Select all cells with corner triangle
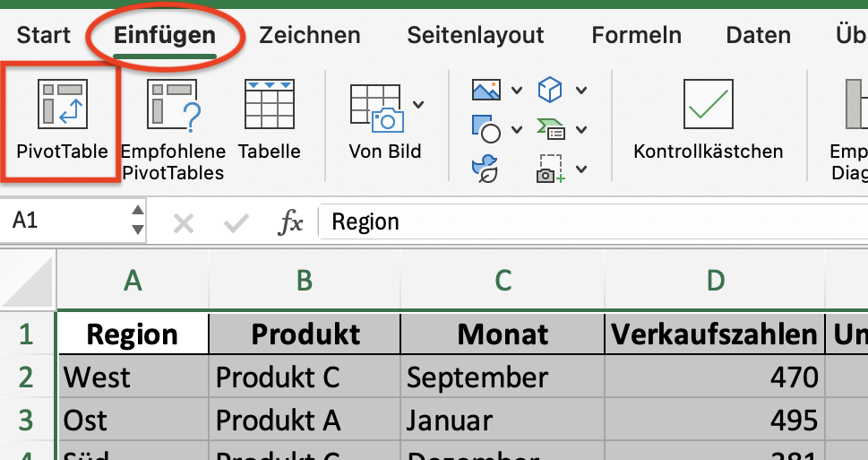The height and width of the screenshot is (460, 868). (x=29, y=281)
